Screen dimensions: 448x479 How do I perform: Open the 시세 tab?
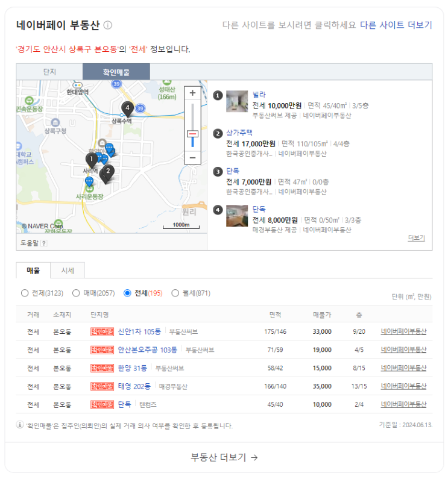coord(68,271)
